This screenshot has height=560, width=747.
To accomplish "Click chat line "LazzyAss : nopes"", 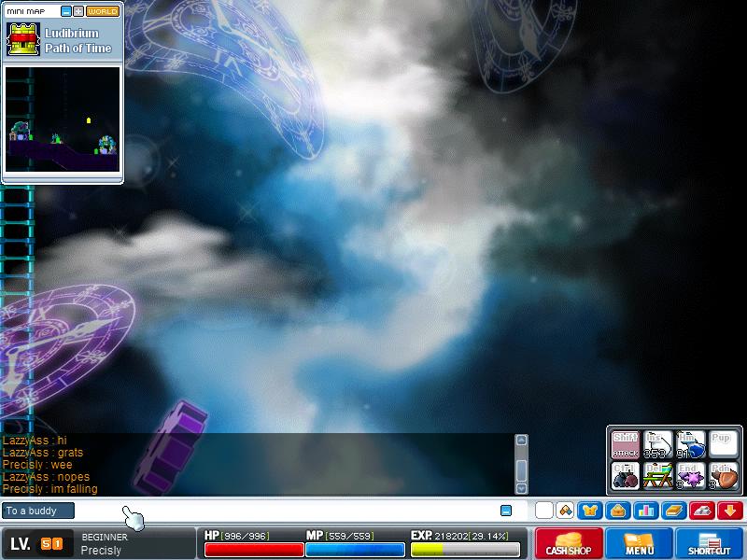I will [x=46, y=477].
